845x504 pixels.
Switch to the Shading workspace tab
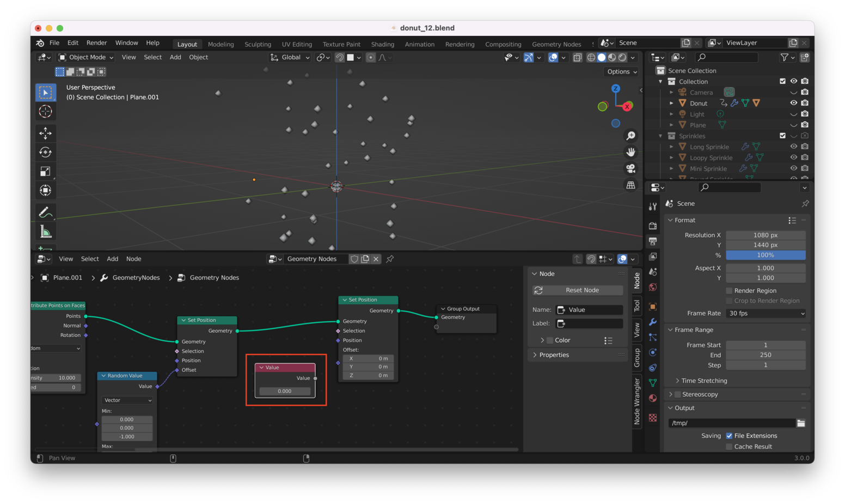pos(383,44)
